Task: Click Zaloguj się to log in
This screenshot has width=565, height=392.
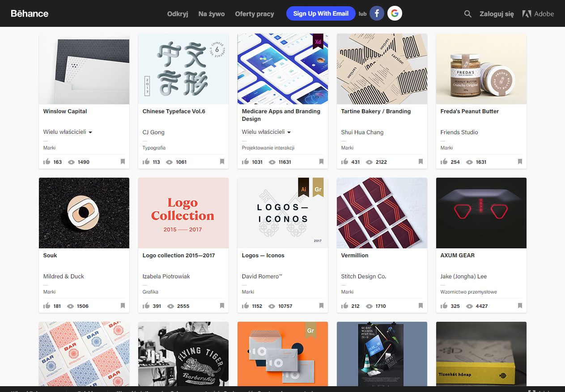Action: pyautogui.click(x=497, y=14)
